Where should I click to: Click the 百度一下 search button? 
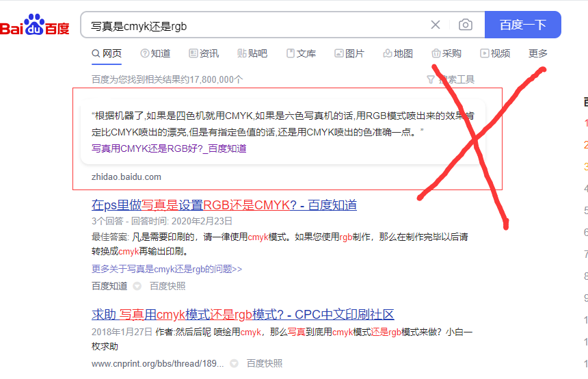click(523, 25)
